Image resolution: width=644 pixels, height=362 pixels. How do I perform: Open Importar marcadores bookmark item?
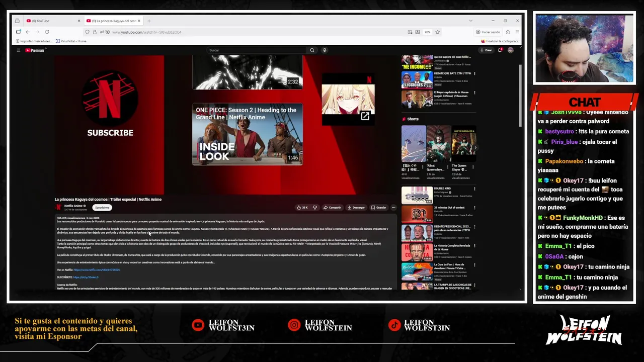pos(34,41)
